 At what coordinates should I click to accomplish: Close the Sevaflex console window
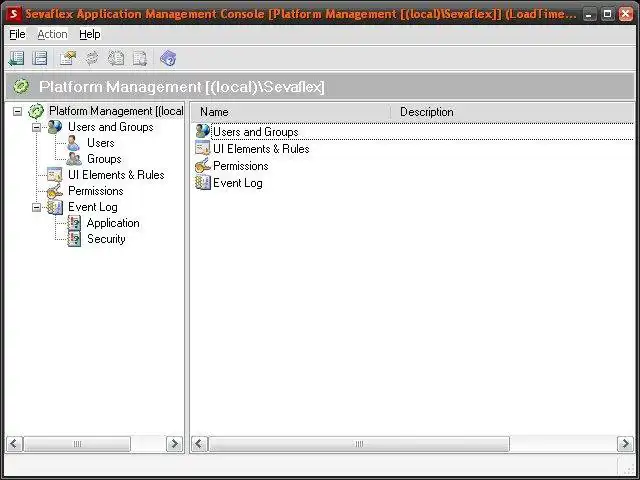(x=626, y=14)
